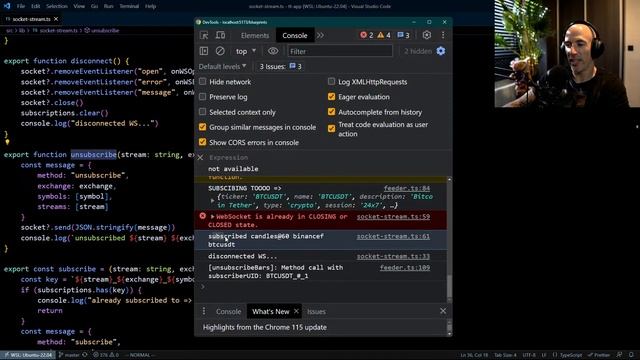
Task: Click the '2 hidden' messages label
Action: [x=418, y=51]
